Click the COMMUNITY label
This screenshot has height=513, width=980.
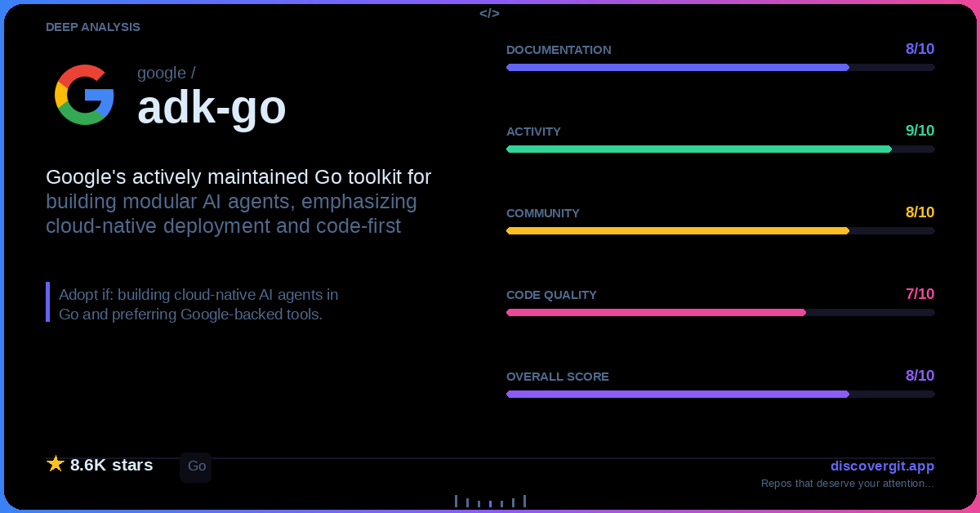[x=543, y=213]
